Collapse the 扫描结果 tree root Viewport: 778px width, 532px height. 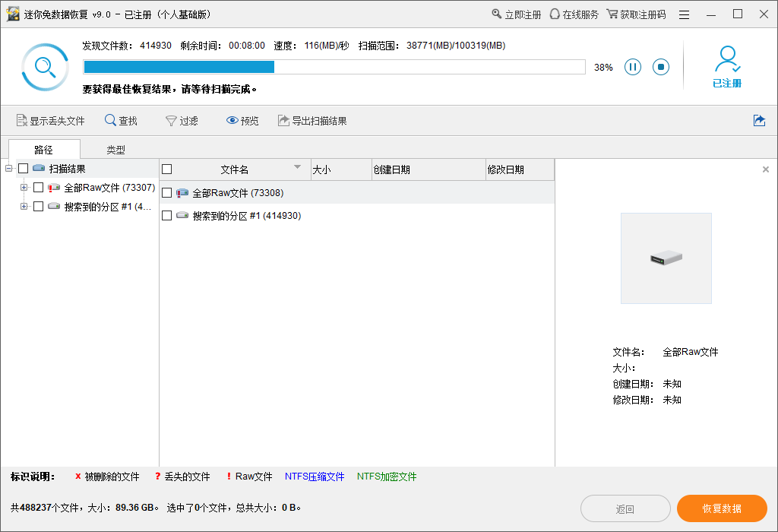8,169
